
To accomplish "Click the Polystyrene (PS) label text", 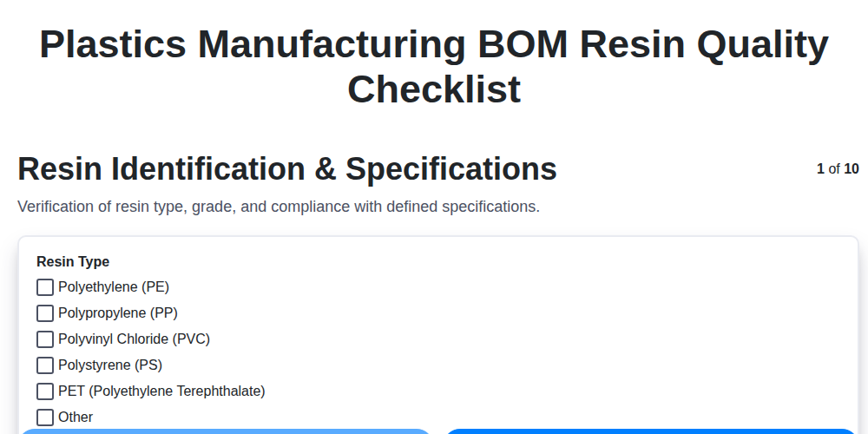I will click(110, 365).
